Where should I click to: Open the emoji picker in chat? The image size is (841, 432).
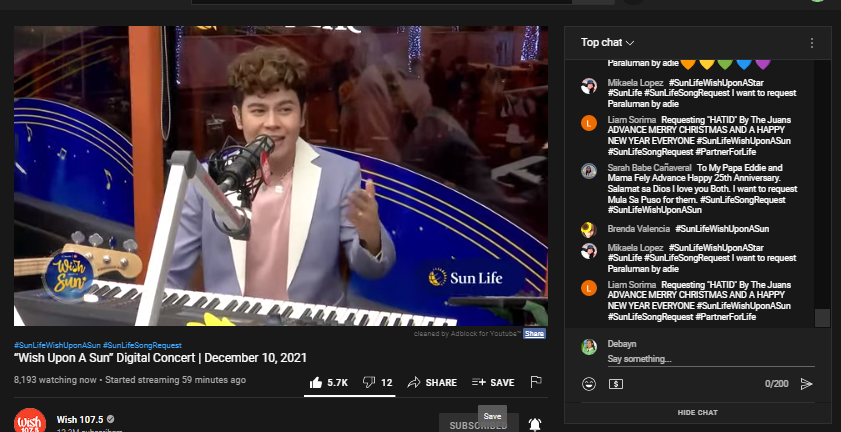coord(589,384)
